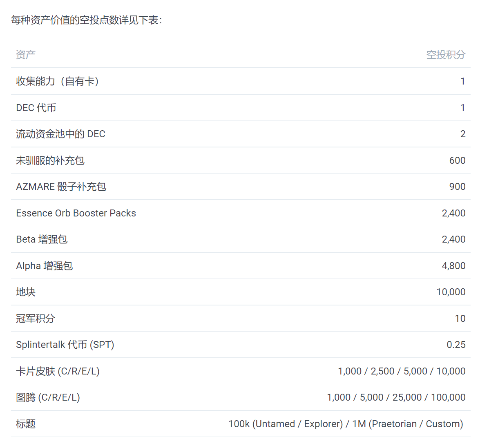This screenshot has height=448, width=489.
Task: Select the 未驯服的补充包 row label
Action: point(50,160)
